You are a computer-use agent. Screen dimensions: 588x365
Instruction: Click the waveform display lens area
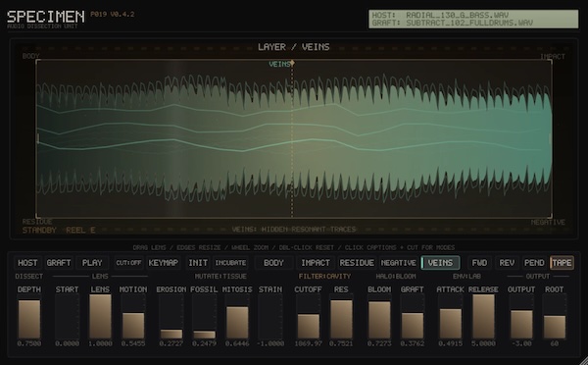click(294, 138)
